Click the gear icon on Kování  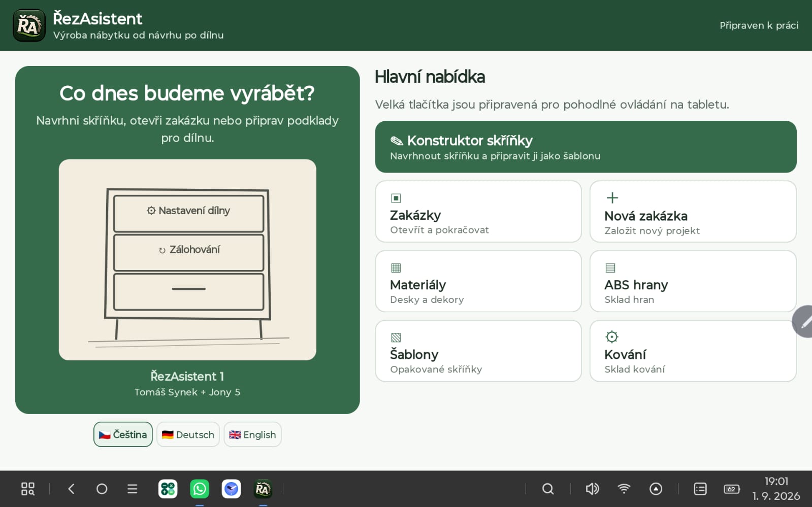612,336
